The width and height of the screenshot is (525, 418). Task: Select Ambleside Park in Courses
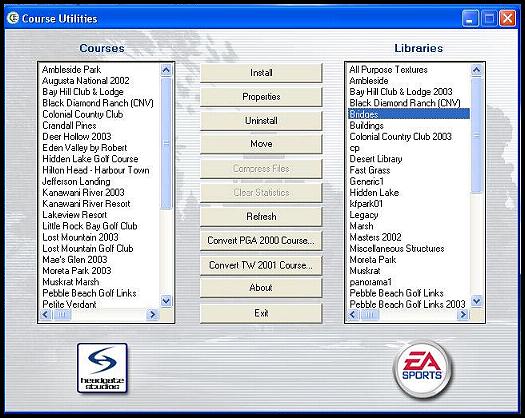coord(71,70)
